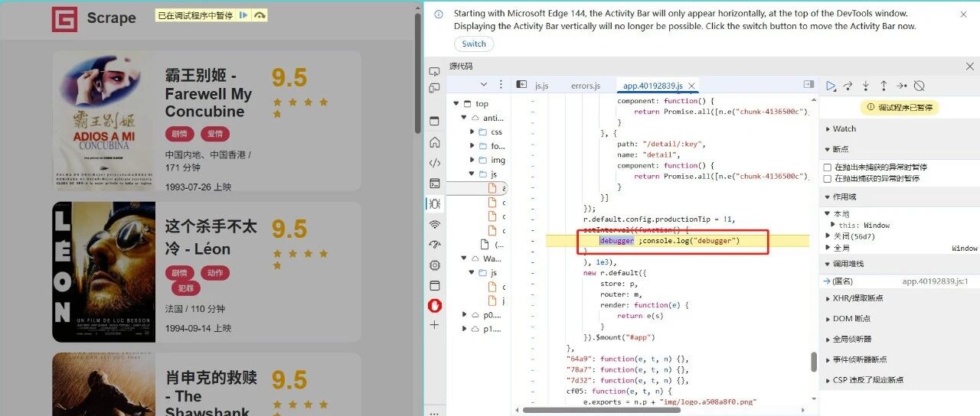Click the single Step debugger icon
Viewport: 980px width, 416px height.
902,86
